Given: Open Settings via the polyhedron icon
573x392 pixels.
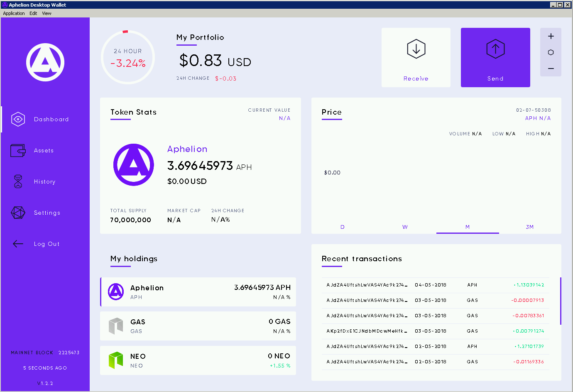Looking at the screenshot, I should 18,212.
